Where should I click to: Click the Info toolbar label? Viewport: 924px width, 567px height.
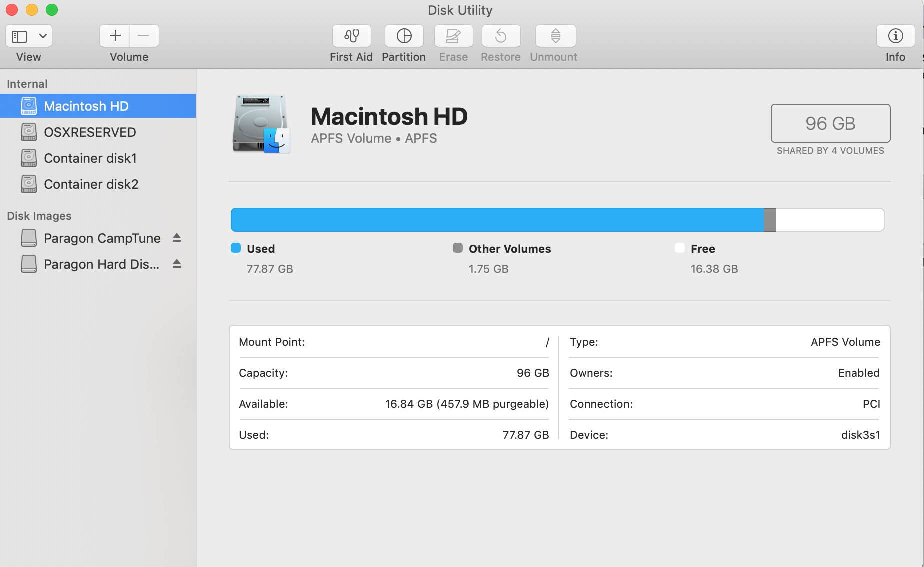pos(895,57)
